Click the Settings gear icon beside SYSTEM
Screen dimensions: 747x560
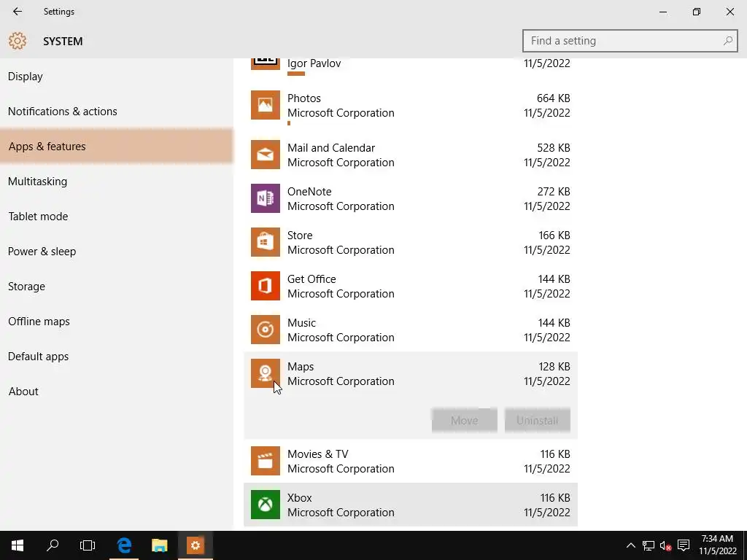[x=18, y=41]
